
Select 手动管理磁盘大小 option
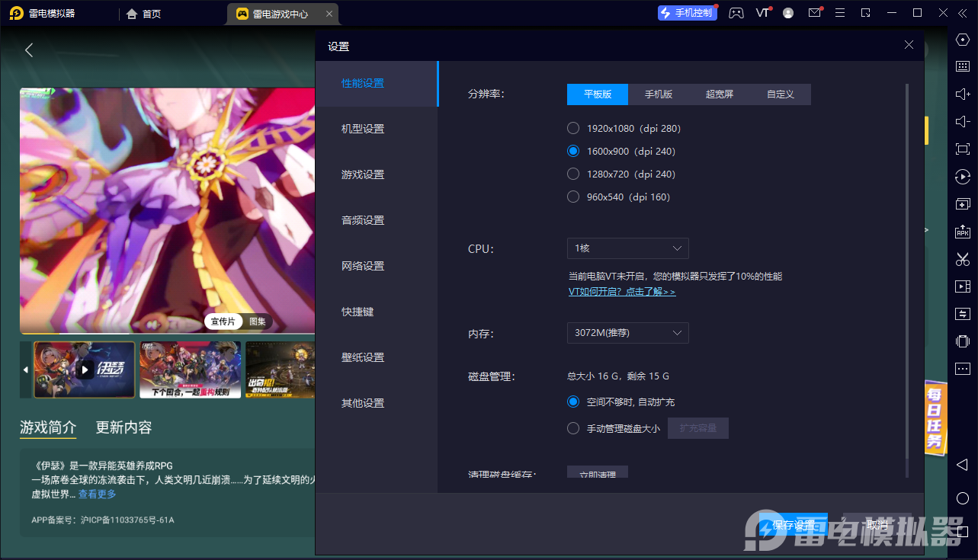tap(573, 428)
